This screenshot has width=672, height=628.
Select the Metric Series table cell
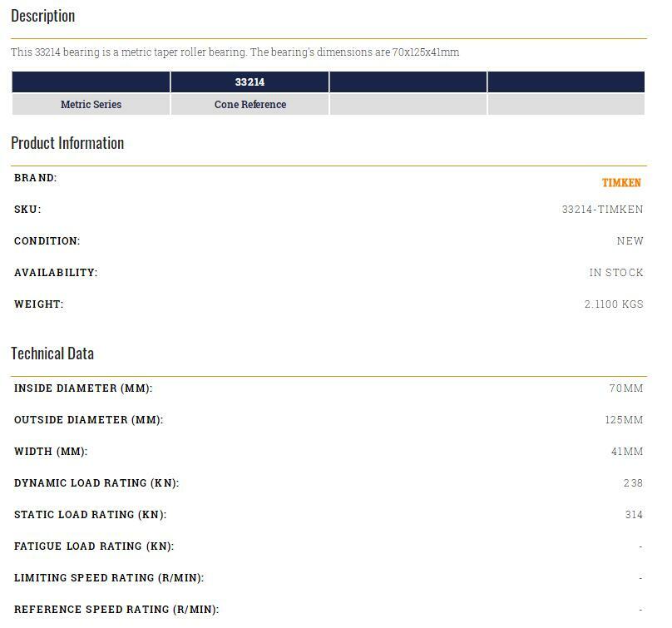(x=91, y=105)
